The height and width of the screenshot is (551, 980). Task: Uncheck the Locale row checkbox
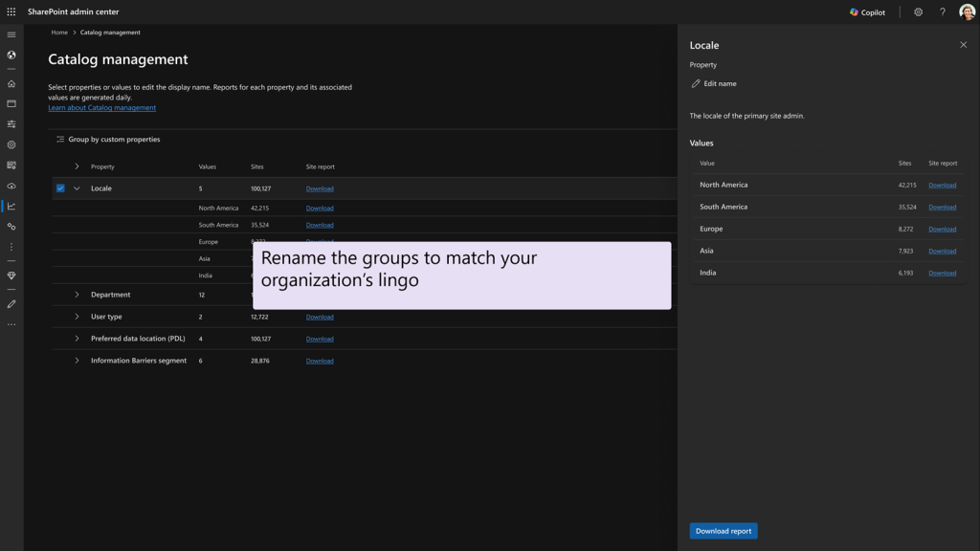(59, 188)
